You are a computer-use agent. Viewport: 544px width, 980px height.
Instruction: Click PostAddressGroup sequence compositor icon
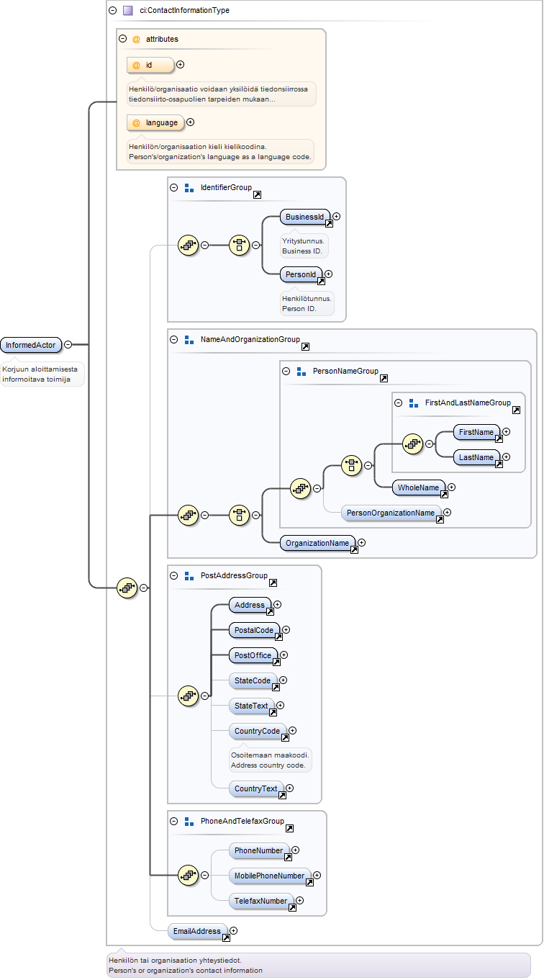(x=188, y=696)
